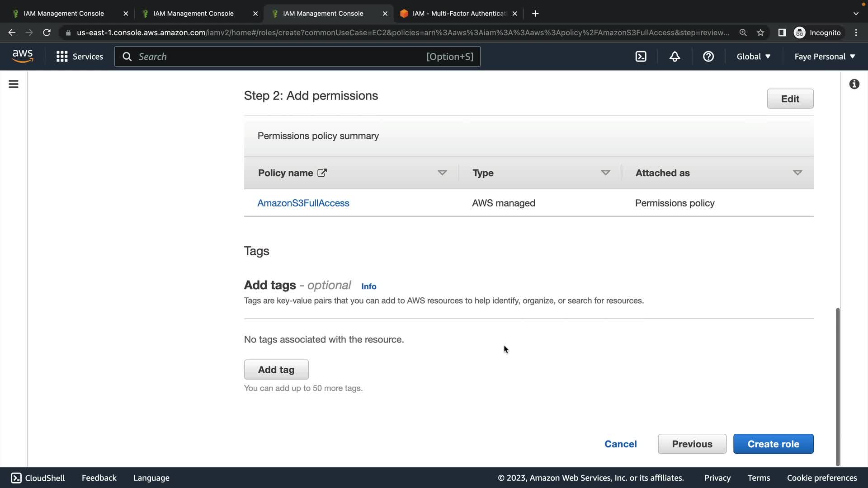Open the left hamburger navigation menu

[14, 84]
